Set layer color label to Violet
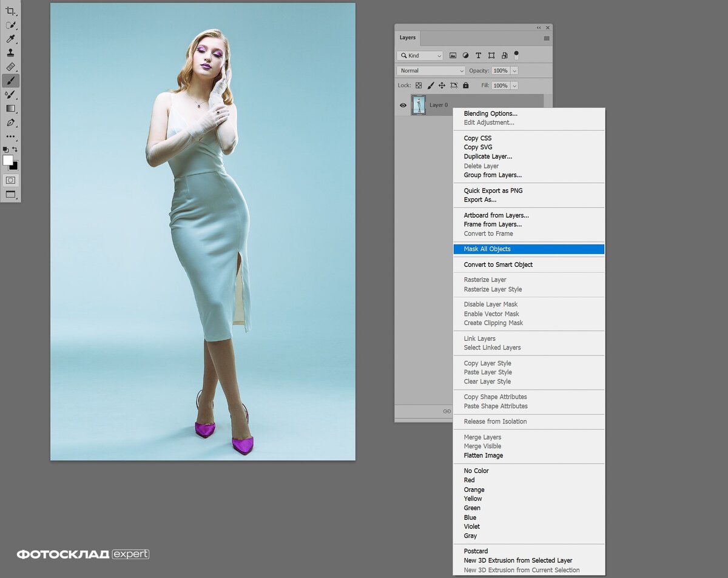 (472, 526)
